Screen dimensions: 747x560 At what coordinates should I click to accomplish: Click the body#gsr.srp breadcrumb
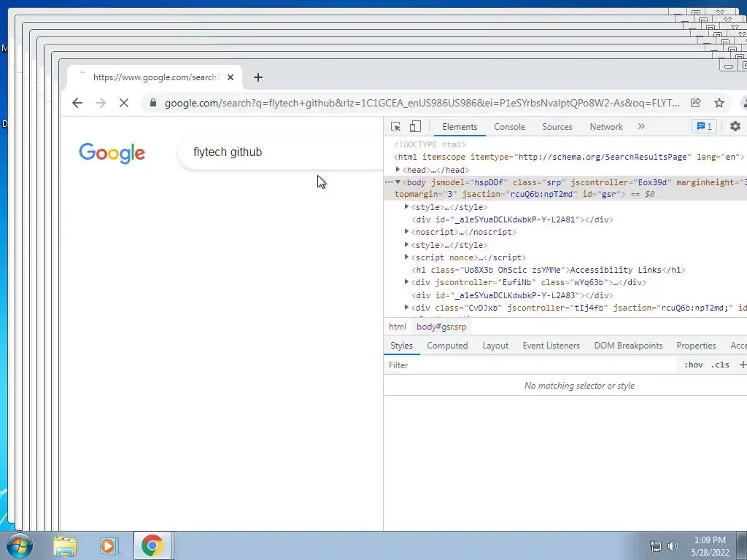(x=441, y=327)
